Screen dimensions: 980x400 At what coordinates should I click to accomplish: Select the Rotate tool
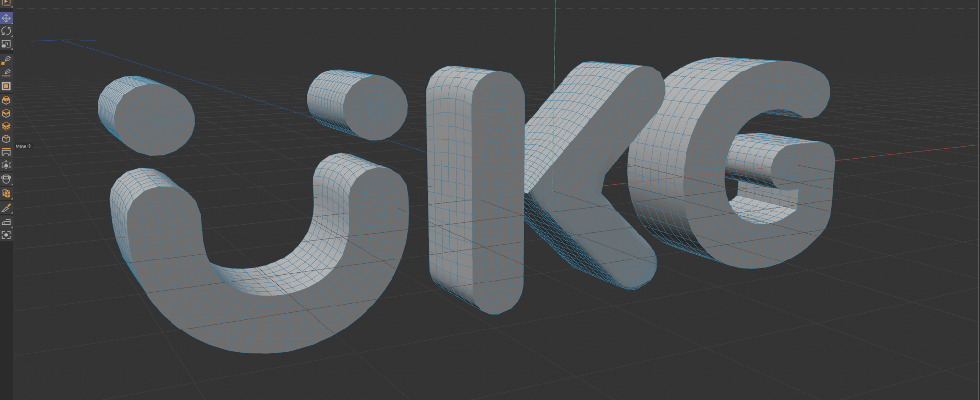[6, 31]
